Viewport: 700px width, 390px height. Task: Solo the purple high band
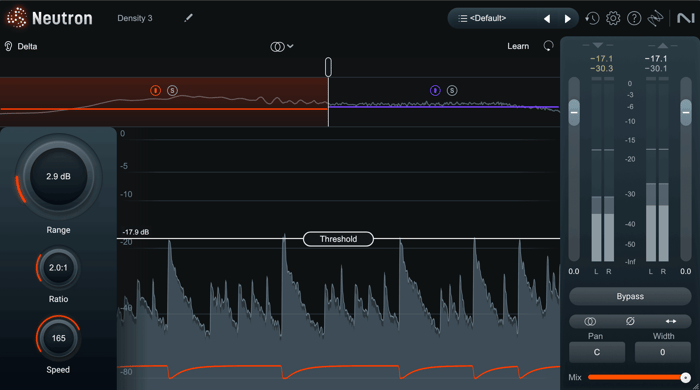tap(452, 91)
